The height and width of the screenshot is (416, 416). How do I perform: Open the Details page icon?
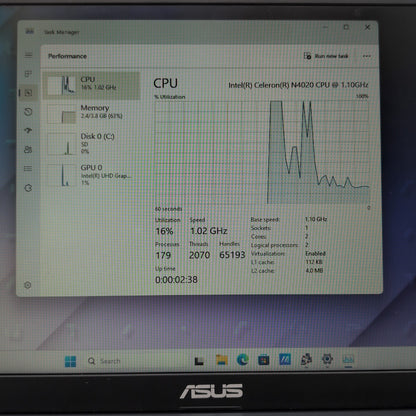pyautogui.click(x=28, y=169)
